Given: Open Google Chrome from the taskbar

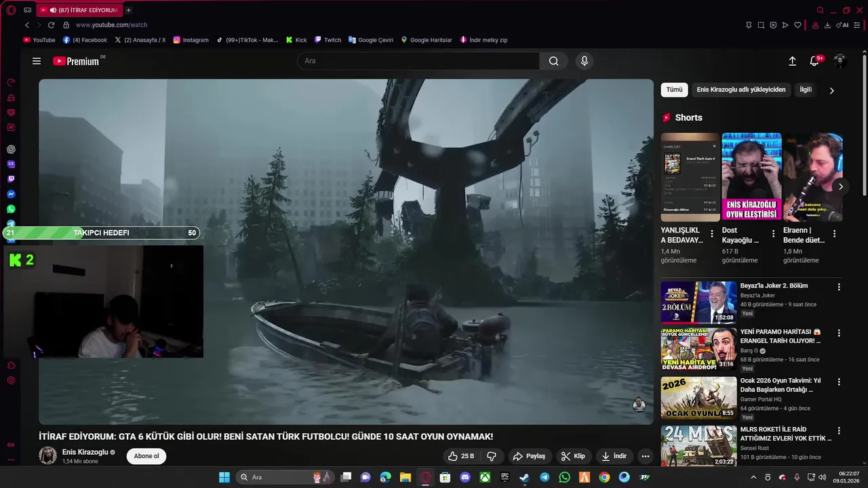Looking at the screenshot, I should tap(604, 477).
